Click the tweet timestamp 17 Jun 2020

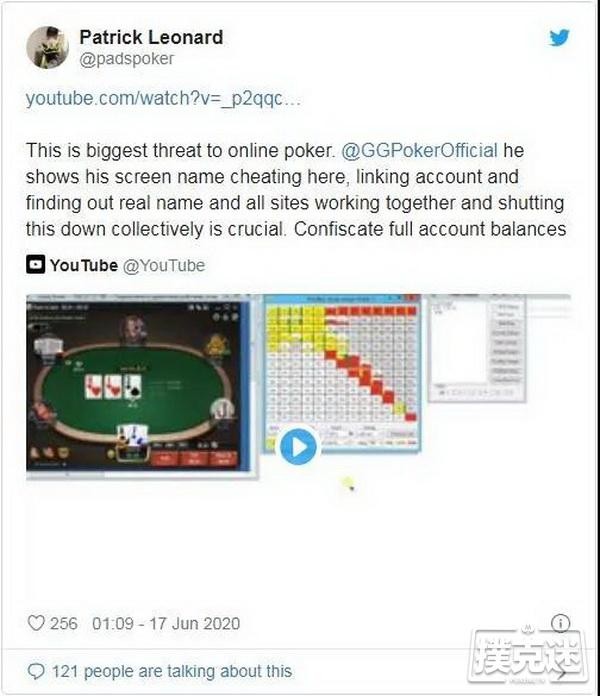coord(166,623)
